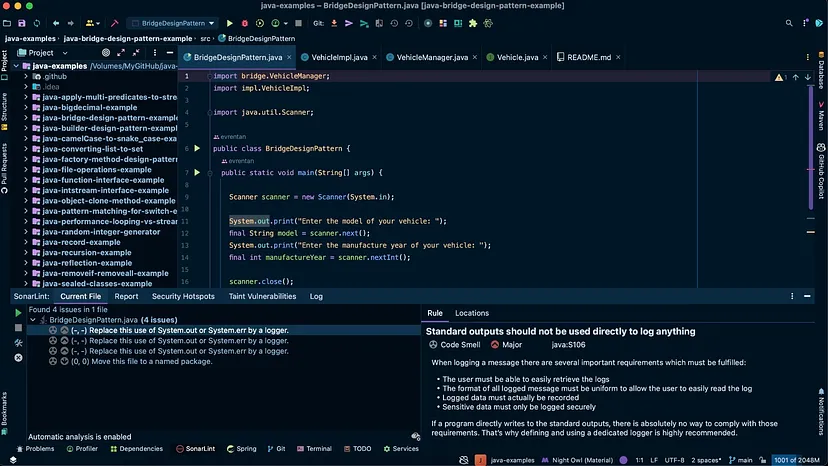Click the green puzzle piece plugin icon
The width and height of the screenshot is (828, 466).
click(473, 23)
